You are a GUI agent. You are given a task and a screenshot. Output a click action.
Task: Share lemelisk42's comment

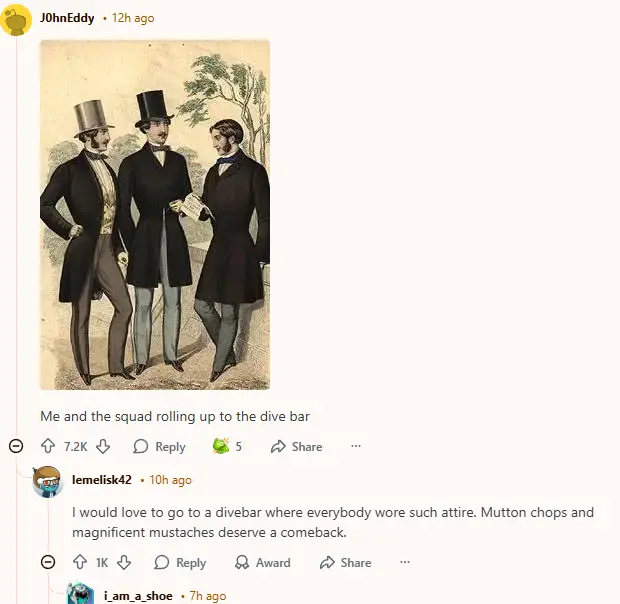(346, 562)
